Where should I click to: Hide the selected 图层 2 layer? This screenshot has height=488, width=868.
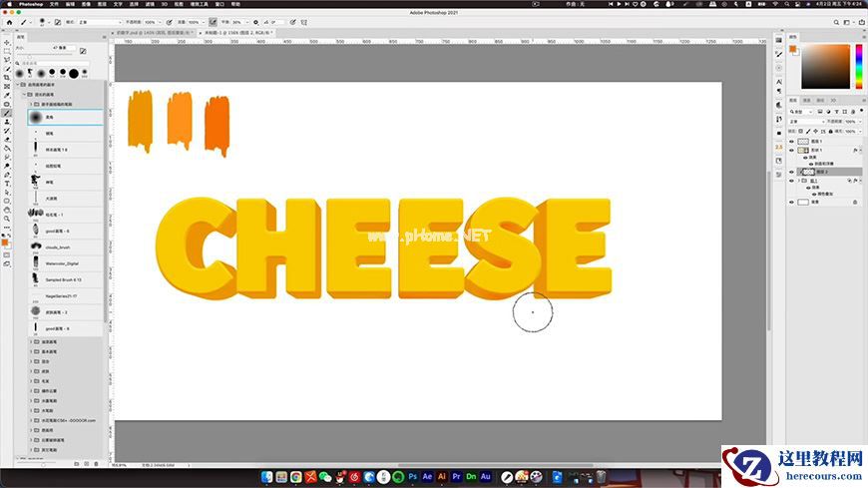(791, 172)
